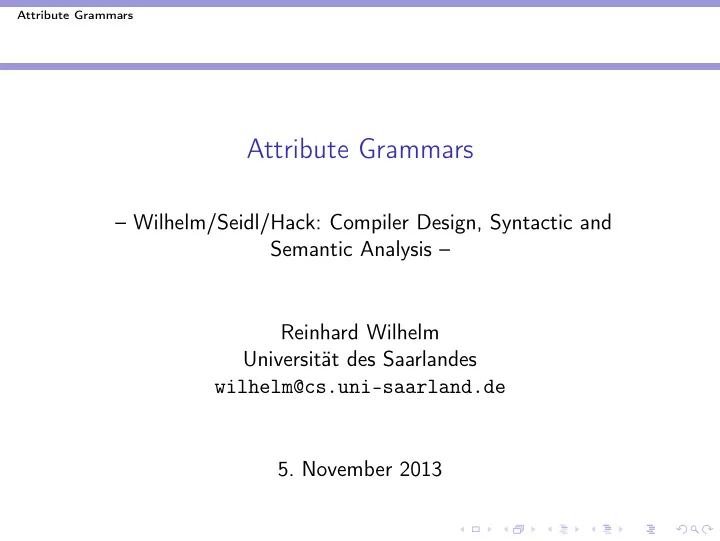720x541 pixels.
Task: Click the author name 'Reinhard Wilhelm'
Action: (x=360, y=332)
